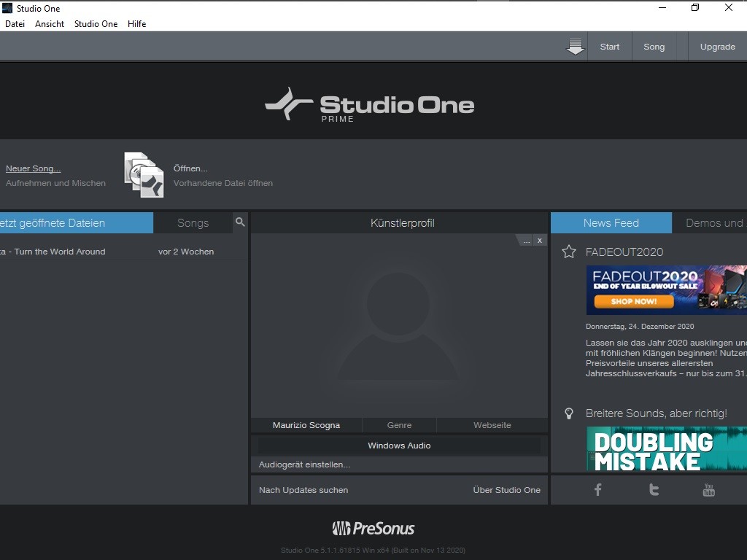Screen dimensions: 747x560
Task: Click the Öffnen document stack icon
Action: tap(144, 175)
